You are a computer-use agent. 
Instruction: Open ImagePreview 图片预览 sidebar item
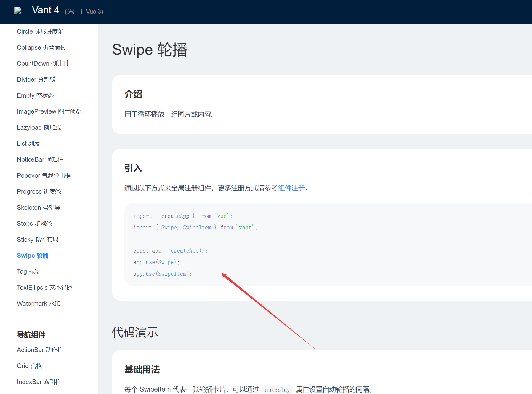[x=49, y=111]
